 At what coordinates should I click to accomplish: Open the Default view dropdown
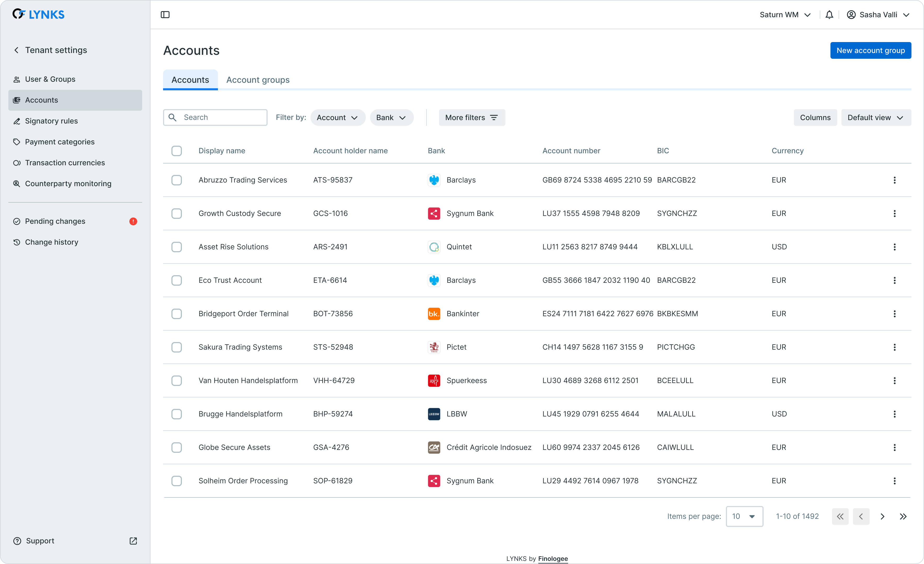pyautogui.click(x=876, y=118)
